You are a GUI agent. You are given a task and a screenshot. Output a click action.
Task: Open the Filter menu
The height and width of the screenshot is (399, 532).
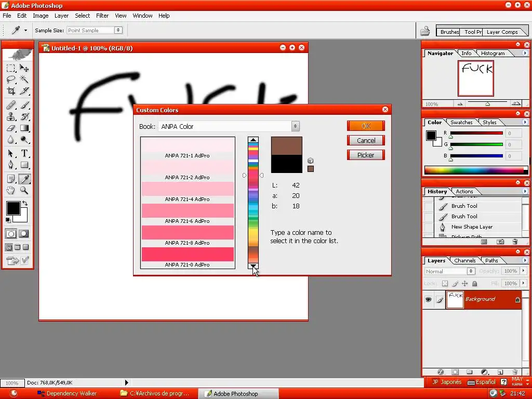coord(102,16)
